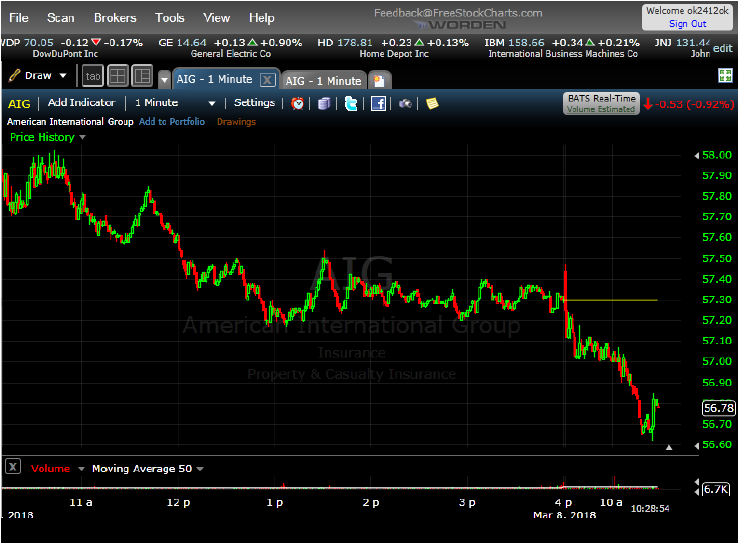
Task: Close the active AIG - 1 Minute tab
Action: tap(267, 80)
